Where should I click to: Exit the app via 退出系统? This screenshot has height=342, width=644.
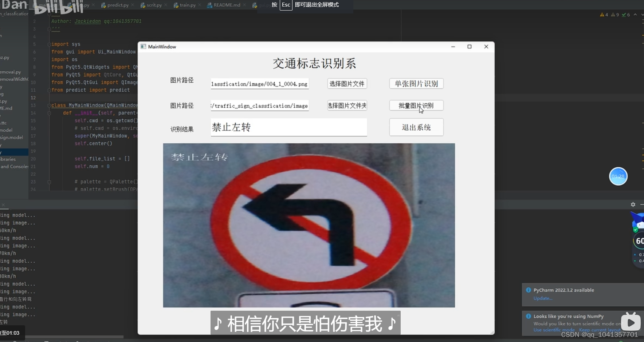point(416,127)
